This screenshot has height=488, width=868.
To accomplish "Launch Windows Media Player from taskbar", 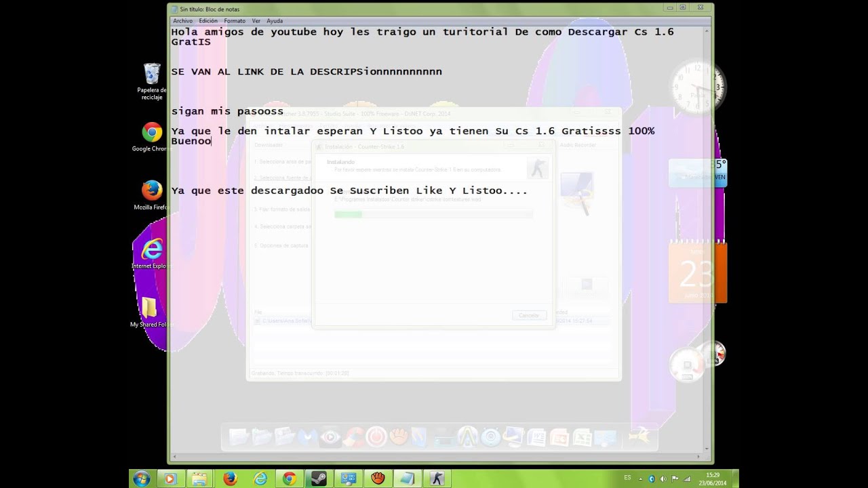I will (x=170, y=479).
